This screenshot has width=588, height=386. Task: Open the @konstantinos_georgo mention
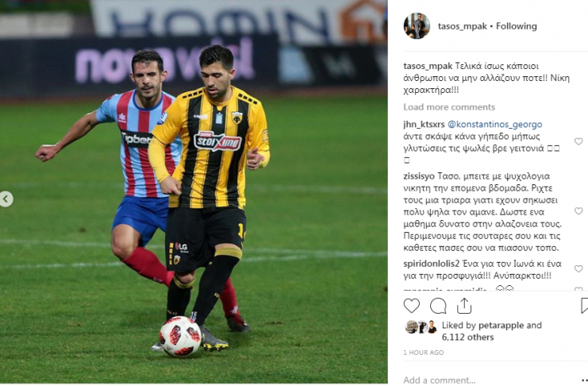point(494,124)
